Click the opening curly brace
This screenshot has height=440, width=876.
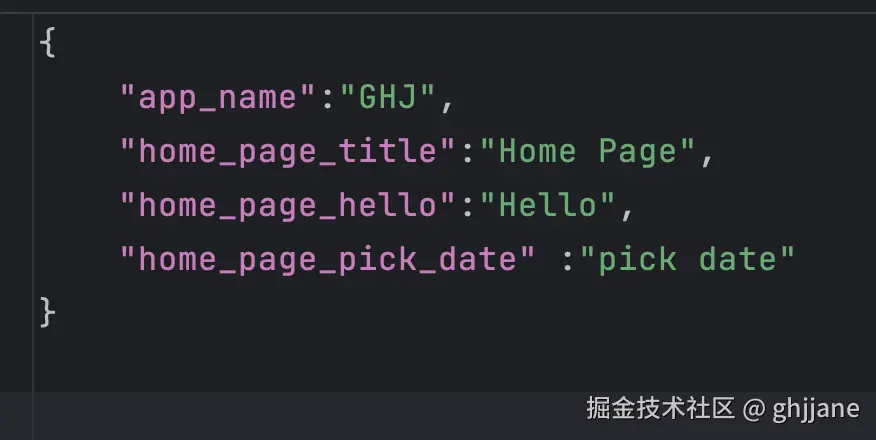click(47, 44)
